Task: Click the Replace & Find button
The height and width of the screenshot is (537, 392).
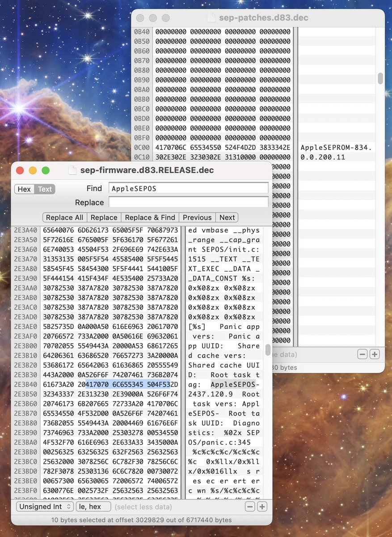Action: point(150,217)
